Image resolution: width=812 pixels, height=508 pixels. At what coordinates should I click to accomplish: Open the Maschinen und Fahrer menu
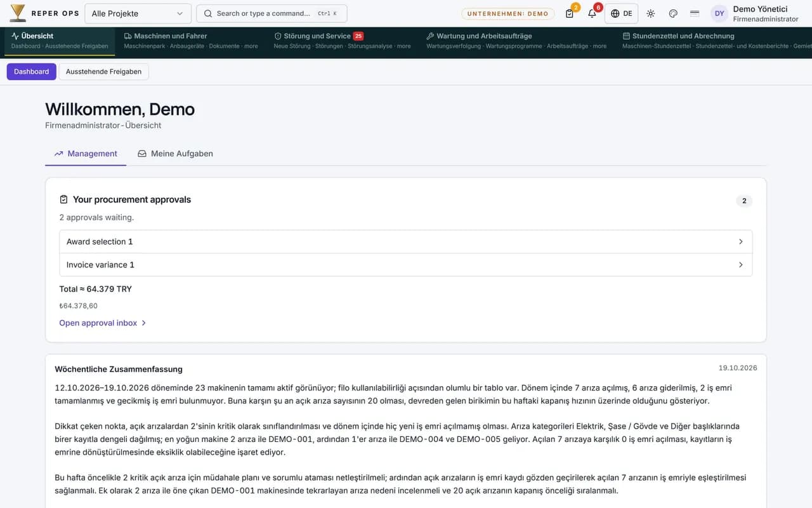click(x=191, y=41)
